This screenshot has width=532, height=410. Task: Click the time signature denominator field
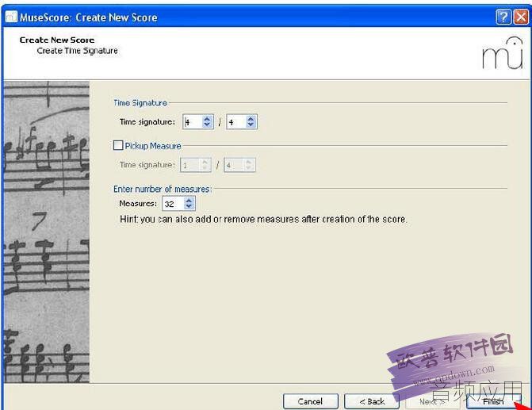pos(236,121)
